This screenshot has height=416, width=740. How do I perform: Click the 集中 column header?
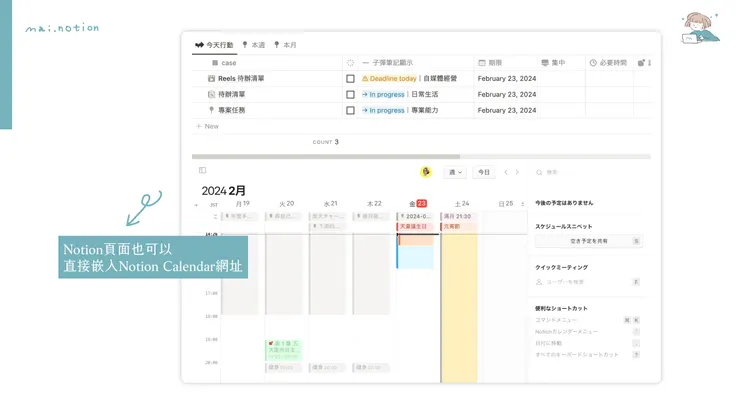coord(553,63)
